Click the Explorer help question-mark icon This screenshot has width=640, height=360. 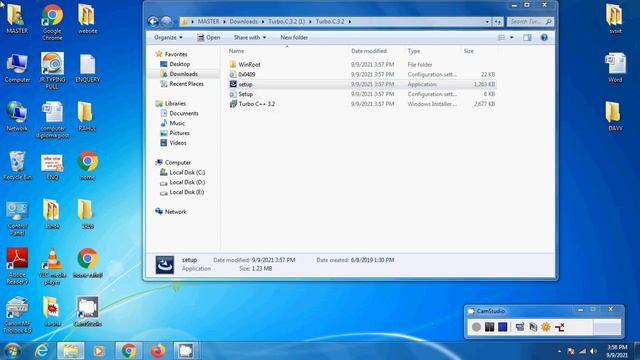click(544, 38)
